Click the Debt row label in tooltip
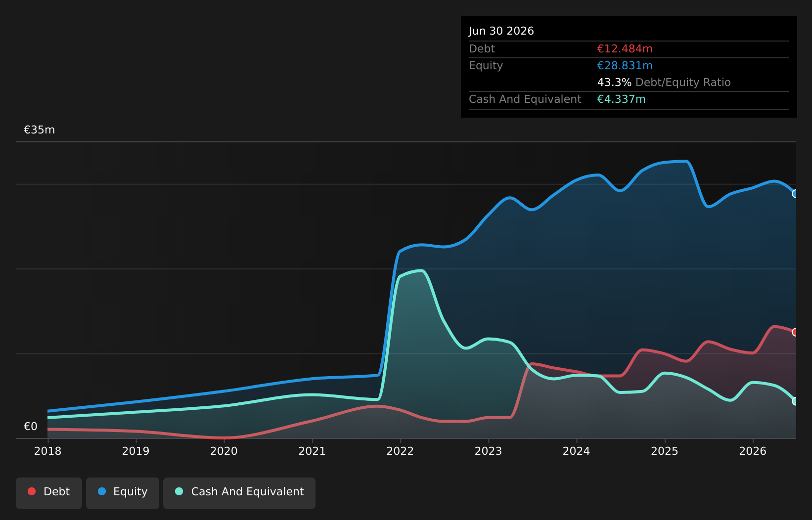 point(482,49)
